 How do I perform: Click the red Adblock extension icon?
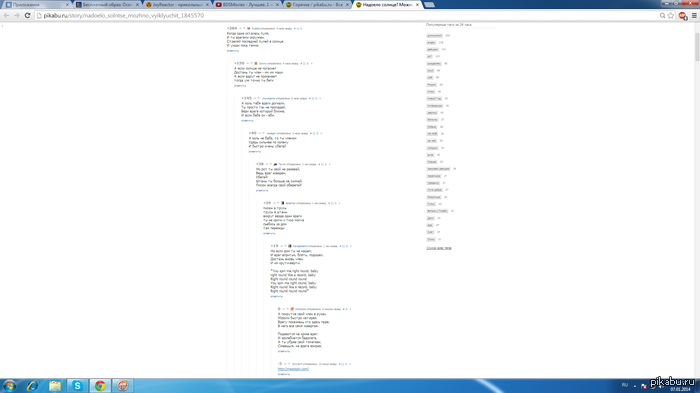point(682,16)
